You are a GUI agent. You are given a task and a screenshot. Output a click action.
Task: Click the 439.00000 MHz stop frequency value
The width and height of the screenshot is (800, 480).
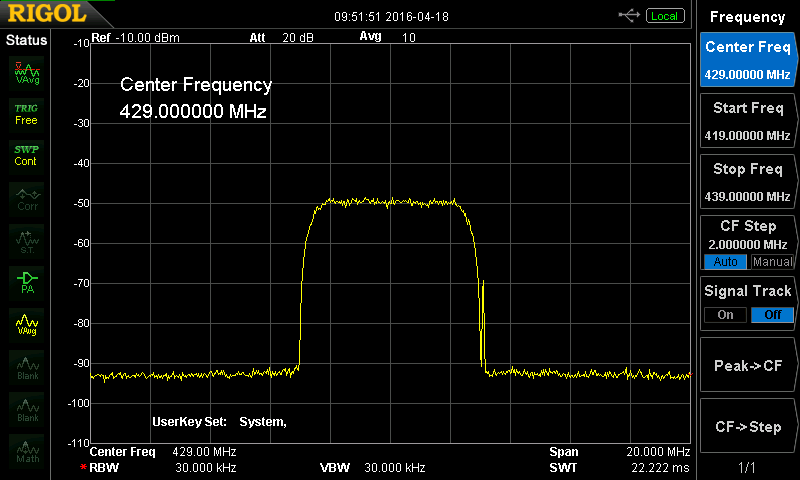pyautogui.click(x=747, y=196)
